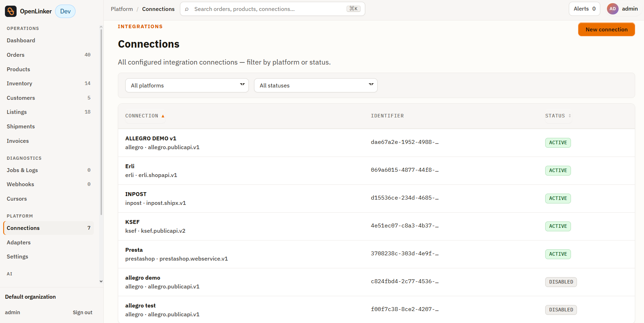Open Cursors page
The image size is (644, 323).
point(49,199)
